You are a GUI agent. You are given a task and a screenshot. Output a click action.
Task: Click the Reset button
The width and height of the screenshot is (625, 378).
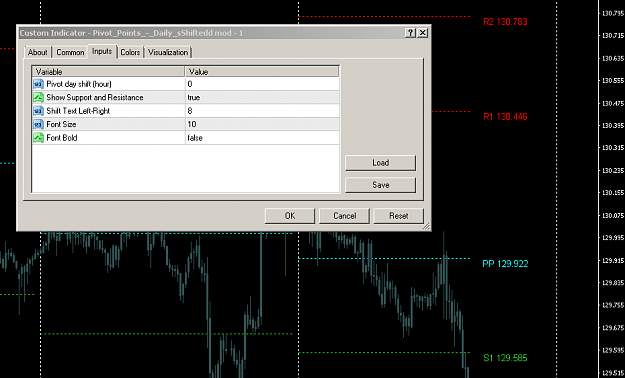coord(399,216)
